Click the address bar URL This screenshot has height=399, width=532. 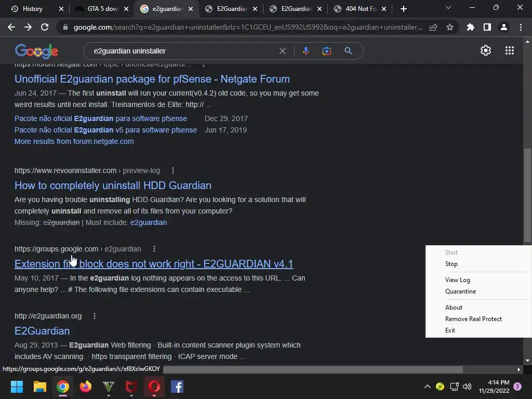tap(248, 27)
